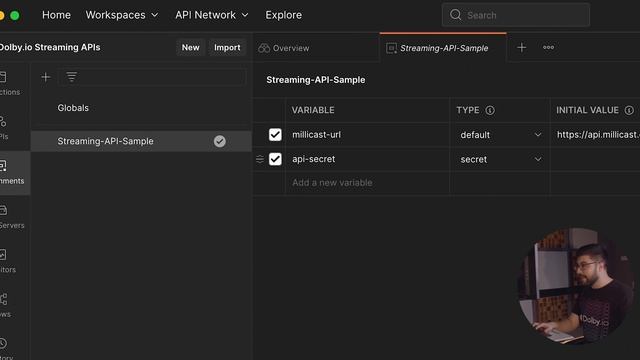
Task: Select the Streaming-API-Sample tab
Action: [x=443, y=48]
